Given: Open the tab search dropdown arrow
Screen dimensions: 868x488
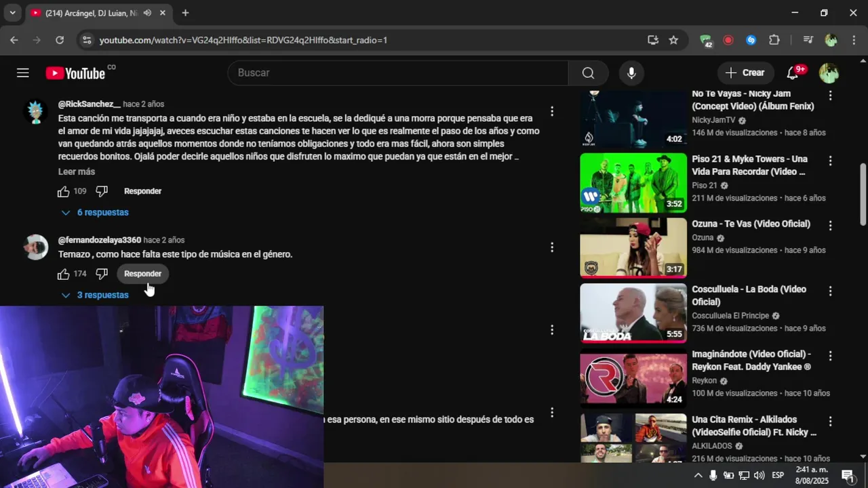Looking at the screenshot, I should point(12,13).
